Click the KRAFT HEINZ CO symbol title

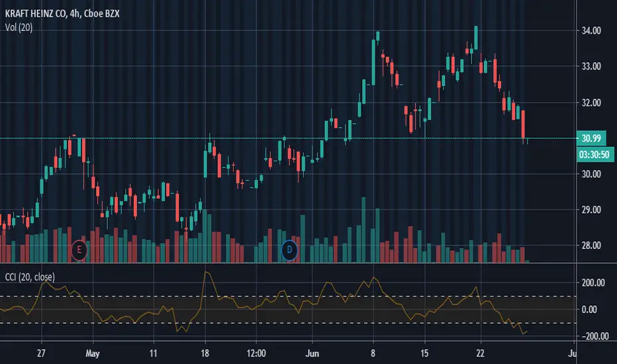[x=62, y=13]
